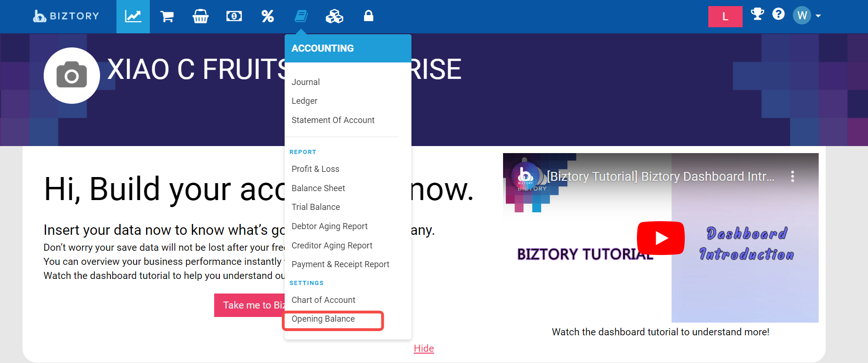This screenshot has height=363, width=868.
Task: Click the red L button
Action: pos(725,16)
